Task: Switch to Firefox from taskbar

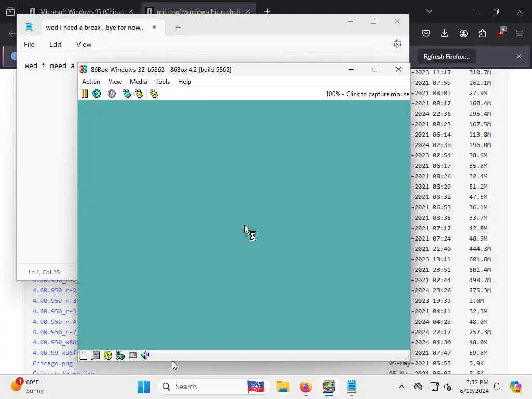Action: tap(305, 387)
